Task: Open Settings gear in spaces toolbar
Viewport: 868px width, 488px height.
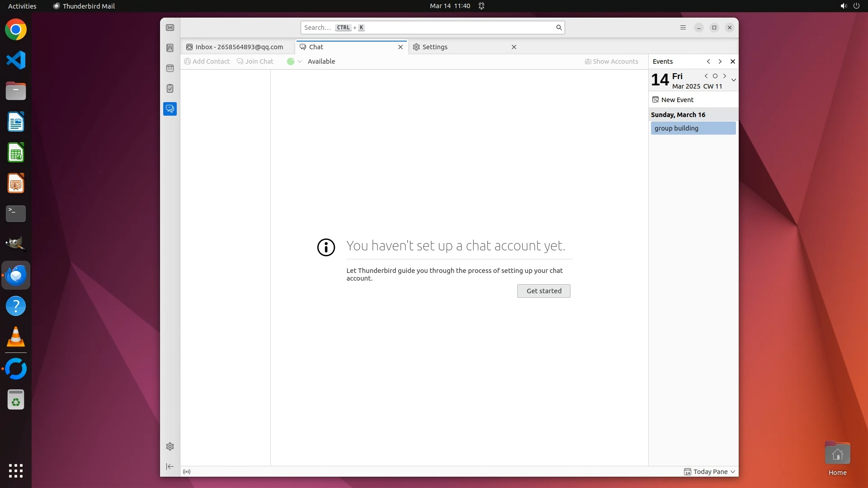Action: pos(170,446)
